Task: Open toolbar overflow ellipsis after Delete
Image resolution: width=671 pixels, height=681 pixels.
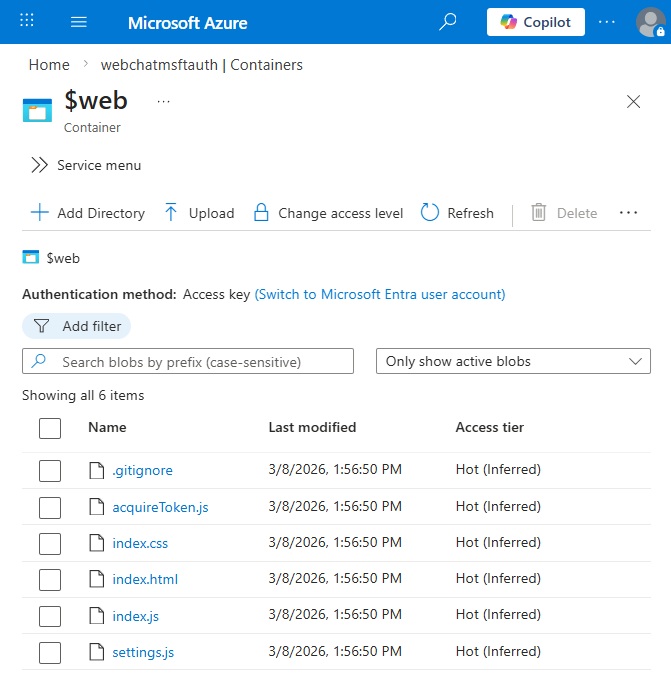Action: pos(629,213)
